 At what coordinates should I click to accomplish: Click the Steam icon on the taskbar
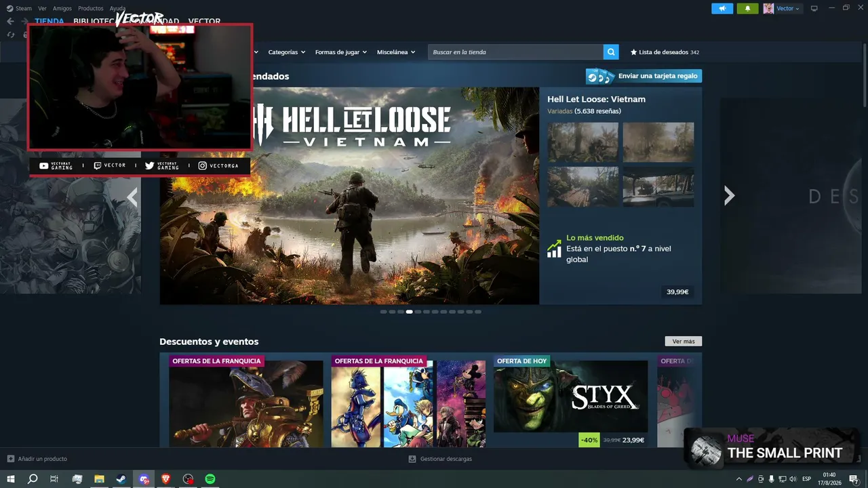point(121,479)
